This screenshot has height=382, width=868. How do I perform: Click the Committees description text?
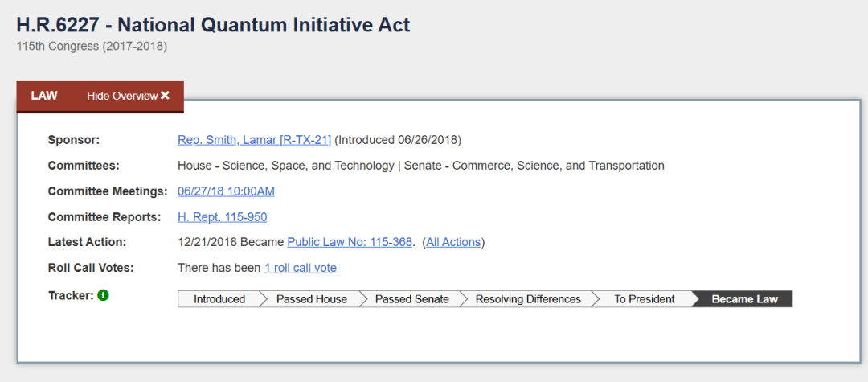421,166
